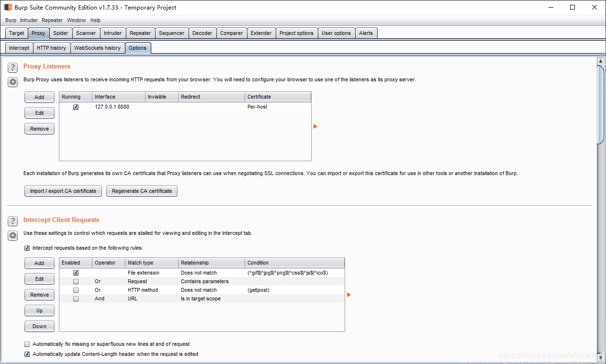
Task: Click the Per-host certificate cell
Action: [278, 107]
